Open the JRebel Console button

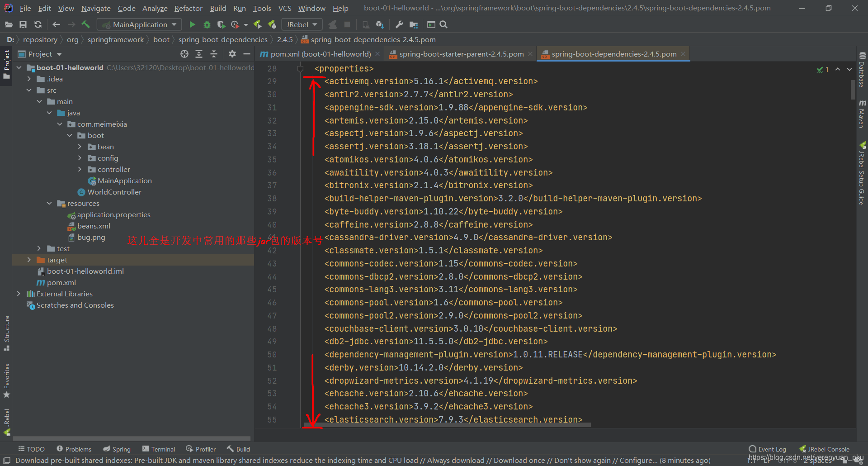824,449
